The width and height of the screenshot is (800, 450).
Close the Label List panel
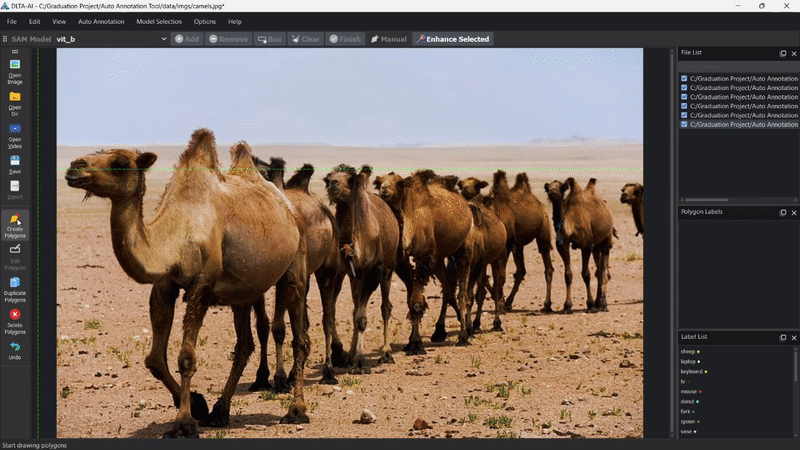tap(794, 337)
